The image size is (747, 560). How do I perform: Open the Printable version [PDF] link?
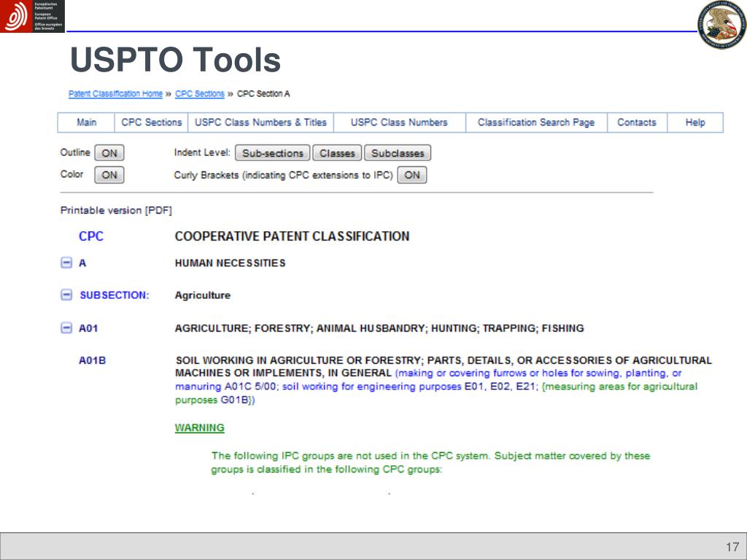(x=116, y=210)
